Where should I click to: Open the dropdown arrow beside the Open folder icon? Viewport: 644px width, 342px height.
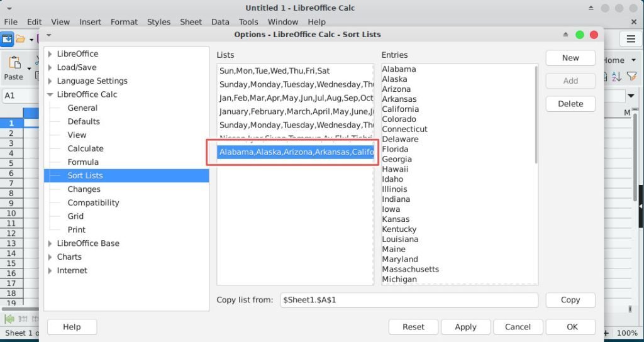point(31,40)
